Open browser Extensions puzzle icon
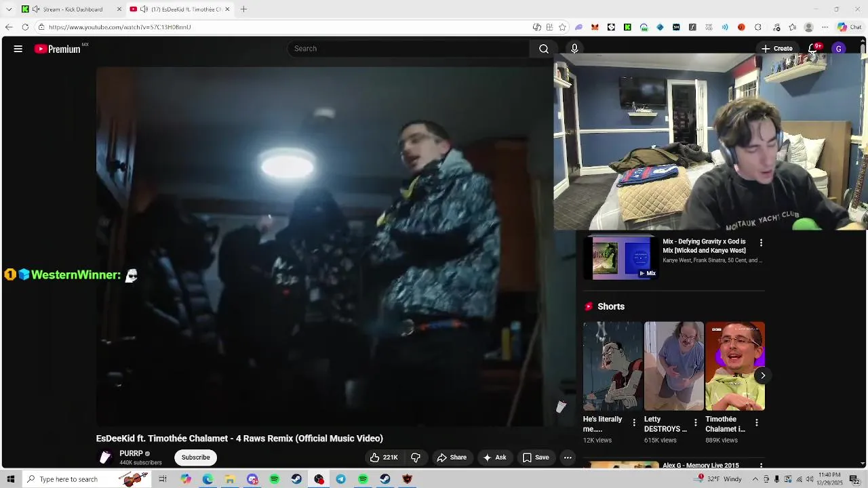 757,27
